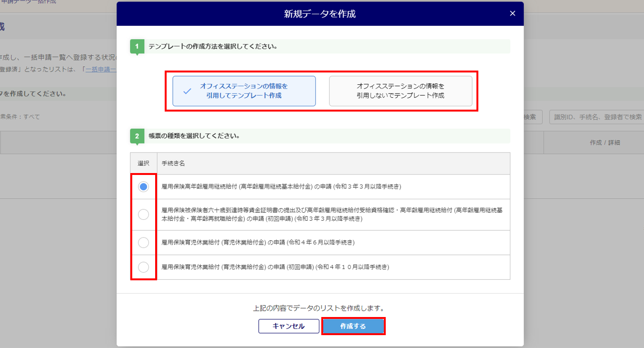Click the heading テンプレートの作成方法を選択してください。
Viewport: 644px width, 348px height.
[213, 47]
